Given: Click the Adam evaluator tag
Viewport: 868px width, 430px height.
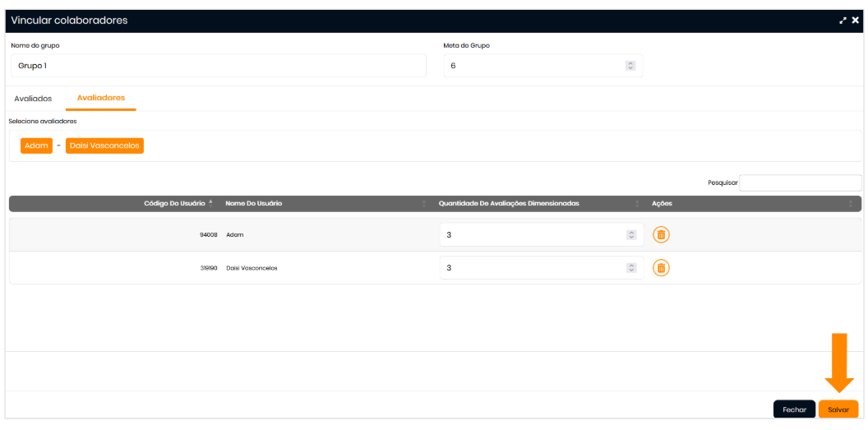Looking at the screenshot, I should point(36,146).
